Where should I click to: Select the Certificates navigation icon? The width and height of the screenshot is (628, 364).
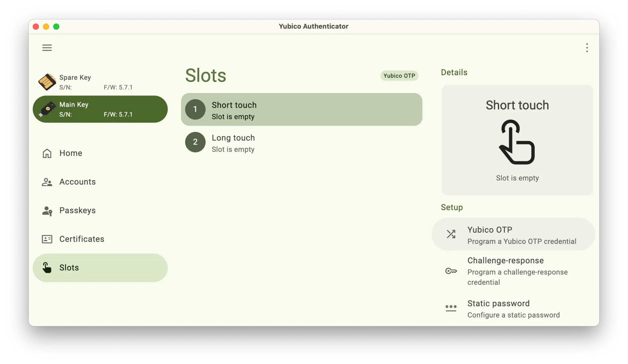pos(47,239)
